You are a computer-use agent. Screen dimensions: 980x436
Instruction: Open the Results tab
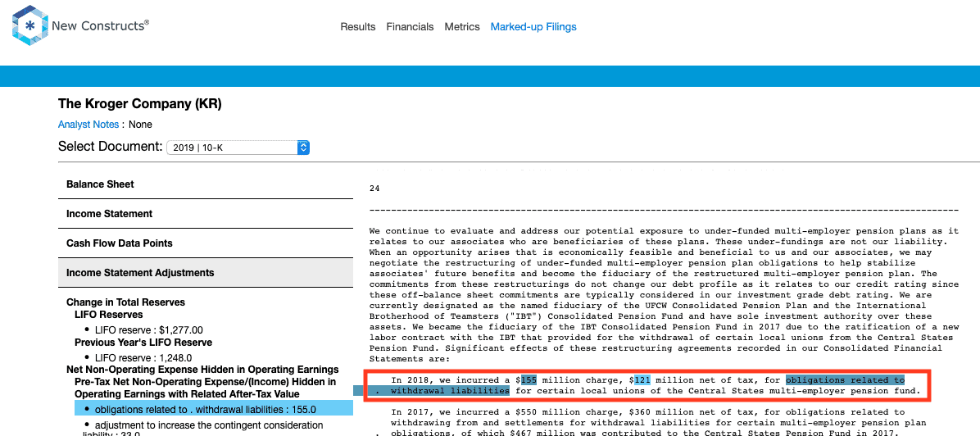pos(357,27)
